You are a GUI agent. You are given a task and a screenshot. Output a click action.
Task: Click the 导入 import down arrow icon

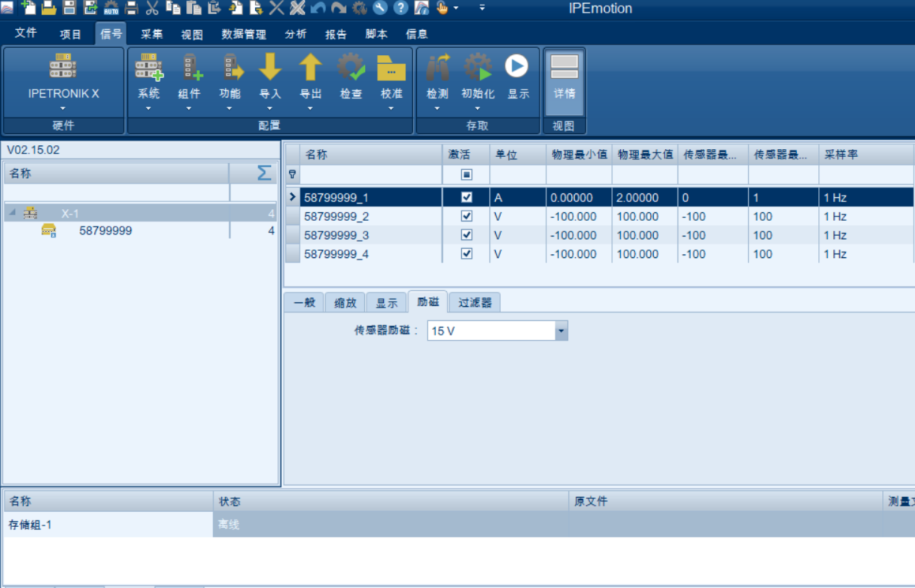[x=269, y=67]
